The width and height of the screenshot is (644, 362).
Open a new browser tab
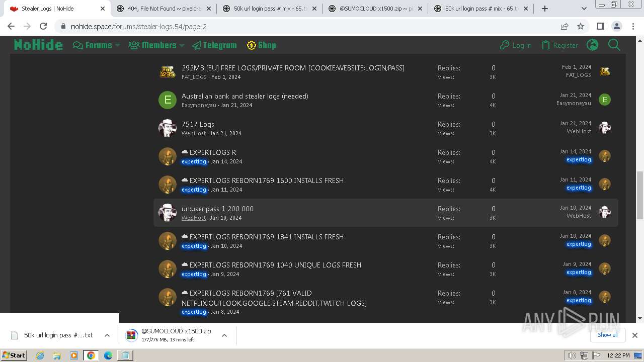(545, 9)
